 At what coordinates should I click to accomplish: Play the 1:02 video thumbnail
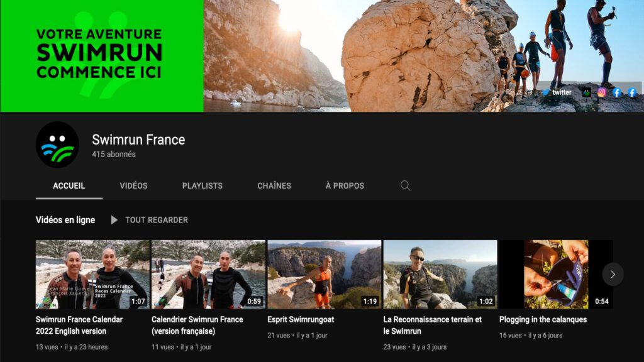pos(440,274)
